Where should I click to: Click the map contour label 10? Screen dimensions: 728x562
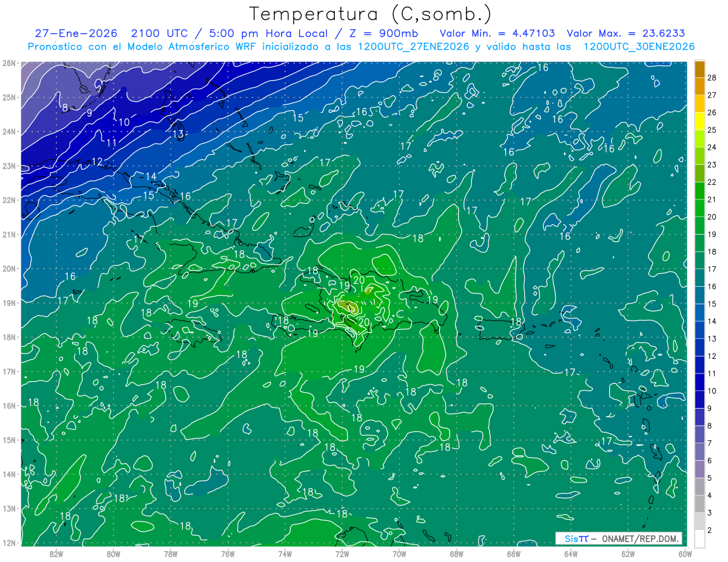124,122
